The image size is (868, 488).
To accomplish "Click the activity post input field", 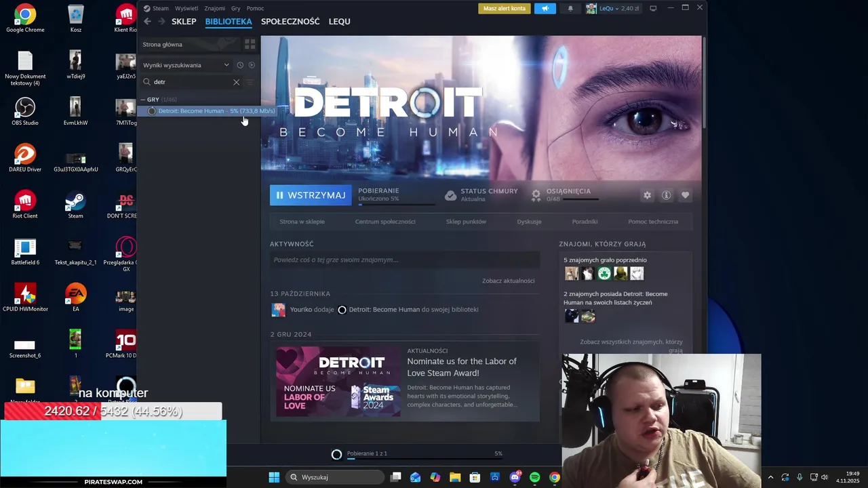I will [x=405, y=260].
